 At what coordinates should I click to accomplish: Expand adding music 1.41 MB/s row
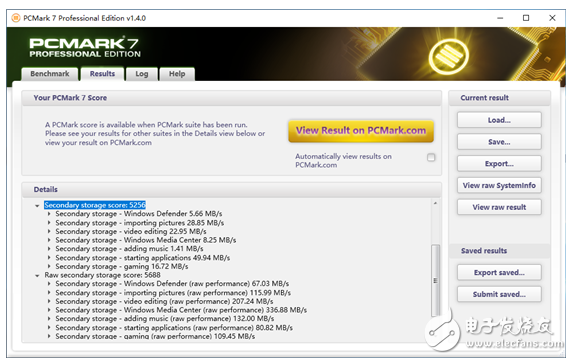click(x=49, y=249)
